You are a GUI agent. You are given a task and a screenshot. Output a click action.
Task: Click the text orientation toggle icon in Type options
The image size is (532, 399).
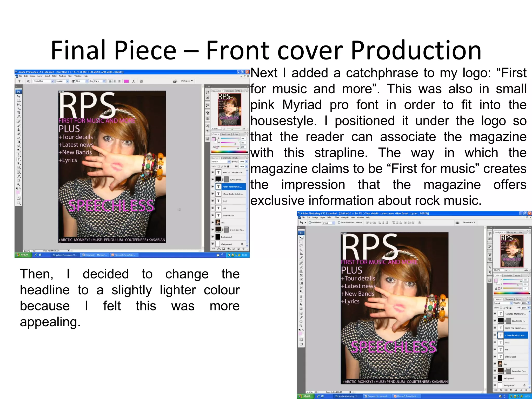coord(29,81)
